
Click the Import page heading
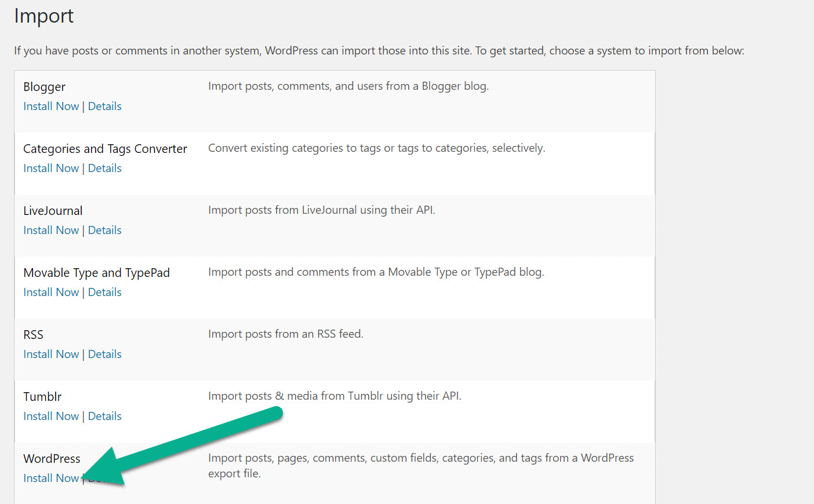(x=43, y=16)
